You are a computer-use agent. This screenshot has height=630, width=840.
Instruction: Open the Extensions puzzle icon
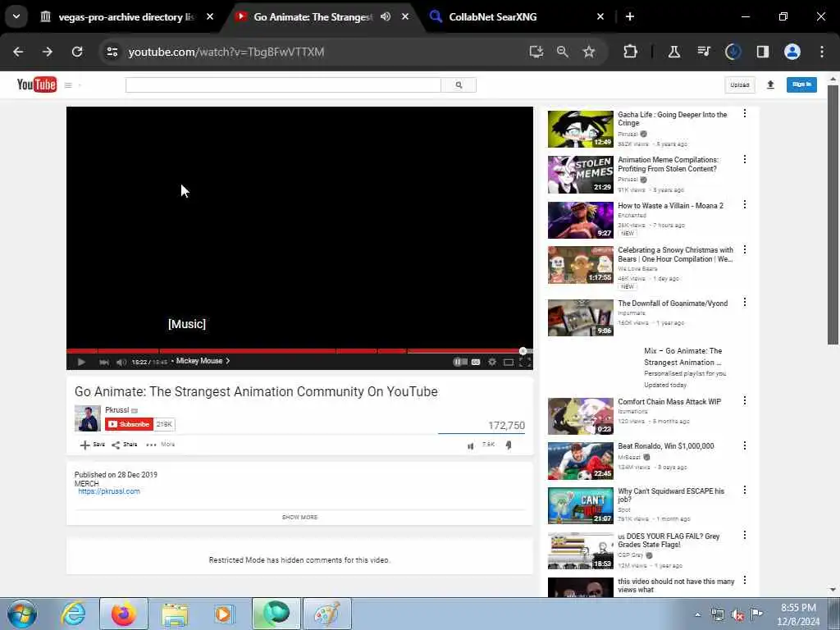click(x=631, y=52)
